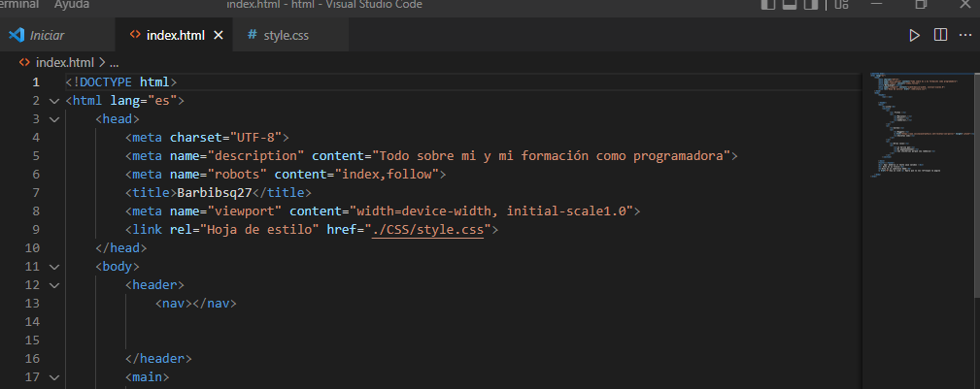Fold the header block on line 12
This screenshot has height=389, width=980.
point(54,285)
